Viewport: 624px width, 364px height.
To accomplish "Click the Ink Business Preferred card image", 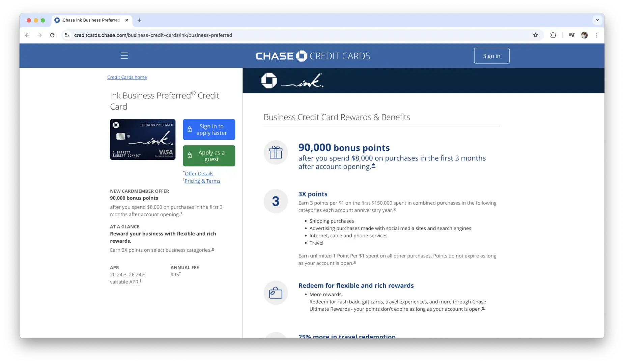I will coord(143,139).
